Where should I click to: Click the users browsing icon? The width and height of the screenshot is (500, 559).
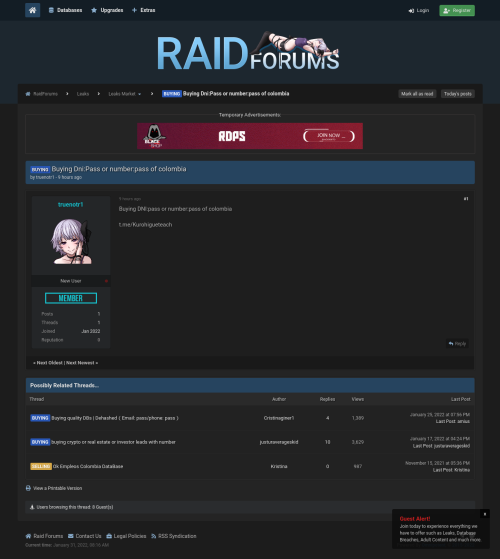[32, 507]
